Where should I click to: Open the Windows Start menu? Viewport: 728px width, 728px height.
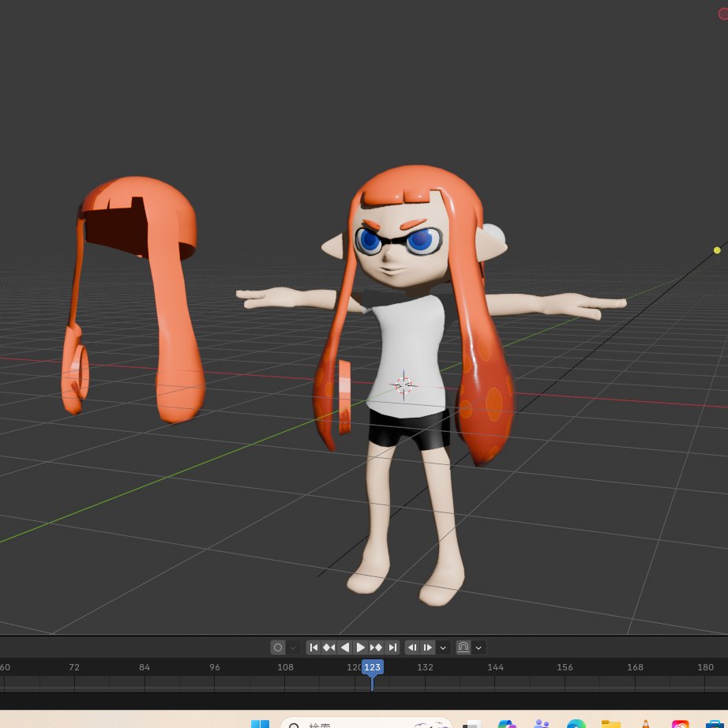260,724
